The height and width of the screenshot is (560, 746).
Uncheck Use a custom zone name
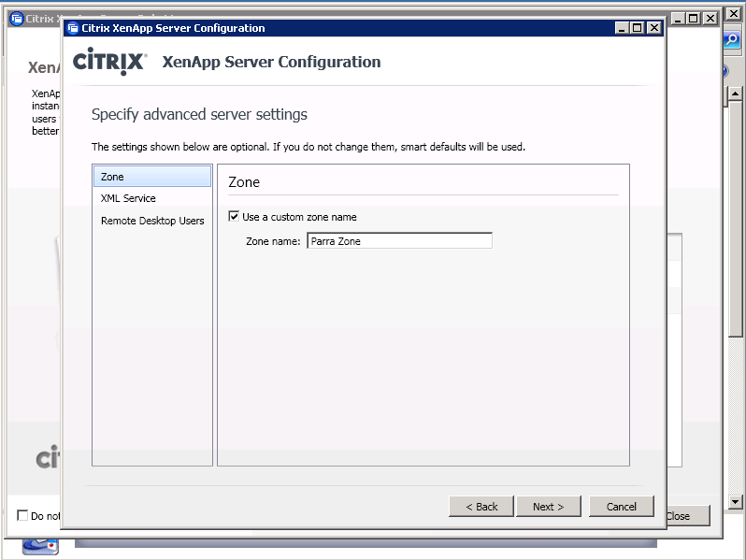tap(234, 217)
